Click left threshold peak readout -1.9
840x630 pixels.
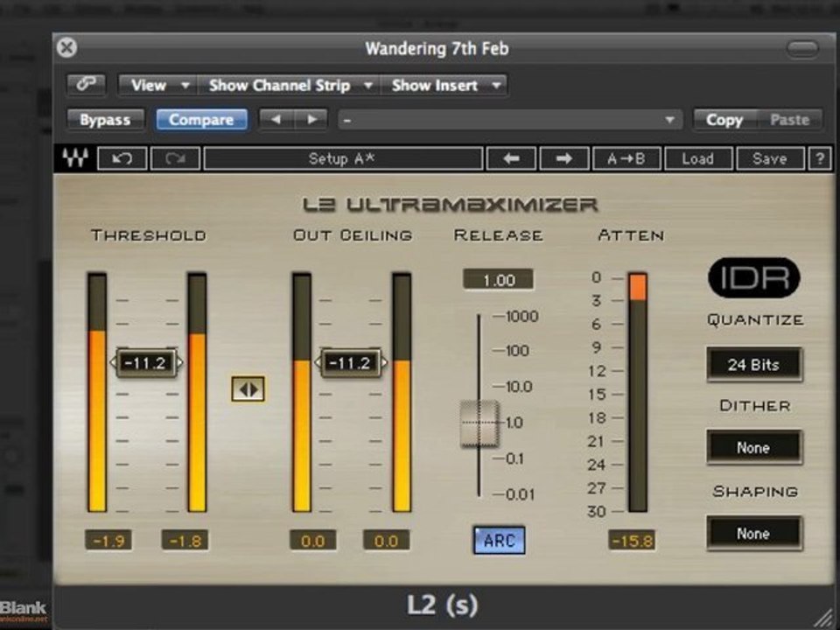coord(108,540)
